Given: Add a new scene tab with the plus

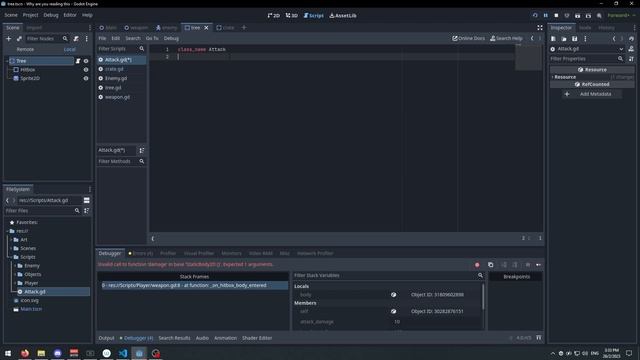Looking at the screenshot, I should 244,27.
